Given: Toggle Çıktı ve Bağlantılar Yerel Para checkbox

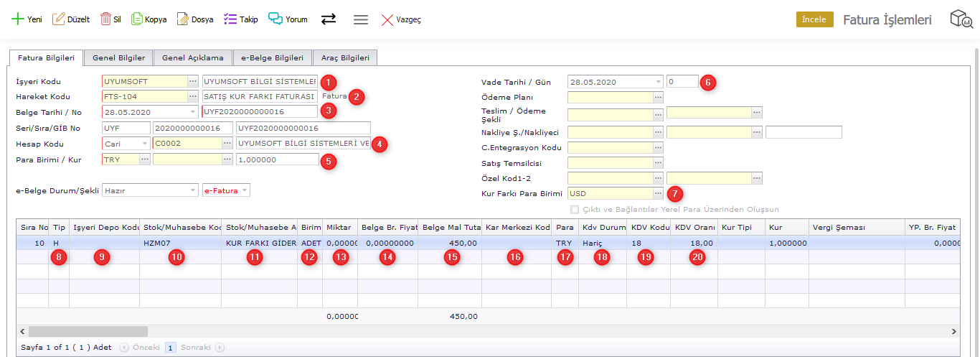Looking at the screenshot, I should 574,210.
